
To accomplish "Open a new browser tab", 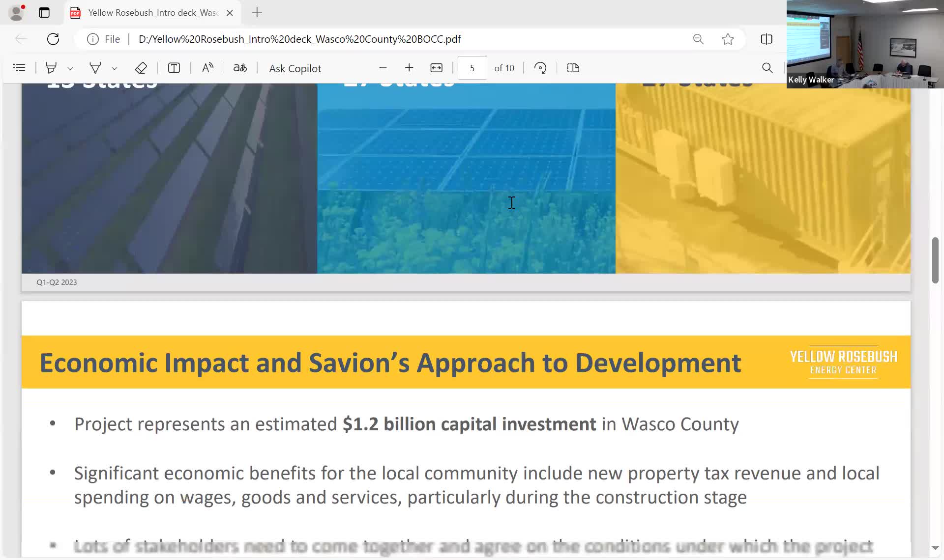I will pos(257,13).
